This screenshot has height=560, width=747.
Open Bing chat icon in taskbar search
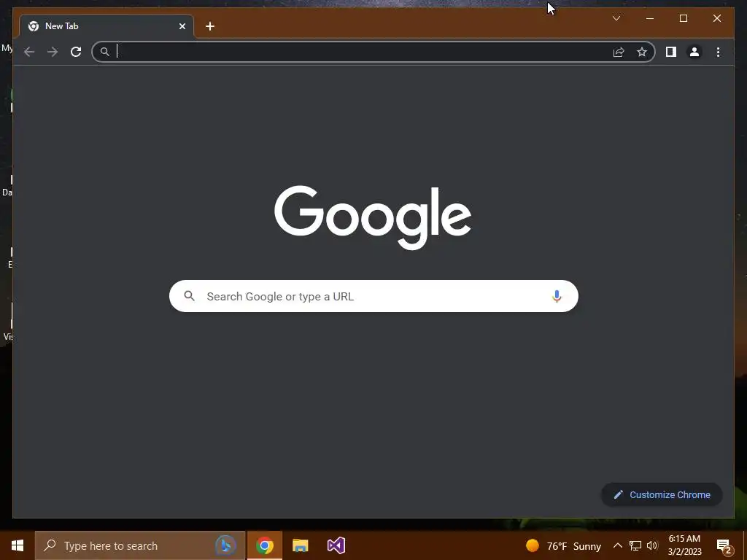click(x=225, y=545)
